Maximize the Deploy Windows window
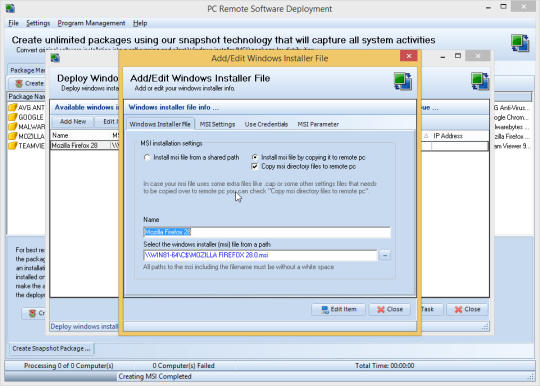540x386 pixels. [458, 55]
